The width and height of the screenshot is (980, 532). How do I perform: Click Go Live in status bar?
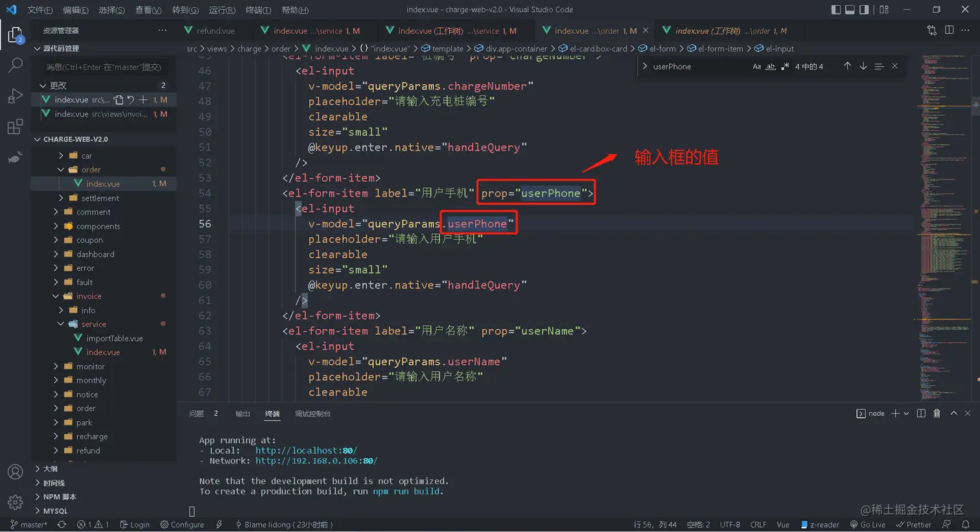pyautogui.click(x=868, y=525)
